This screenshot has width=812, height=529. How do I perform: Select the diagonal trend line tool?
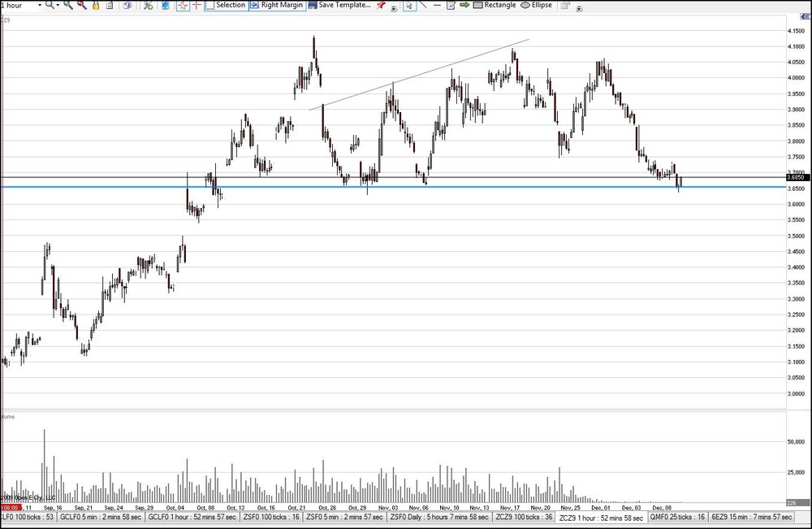point(424,5)
